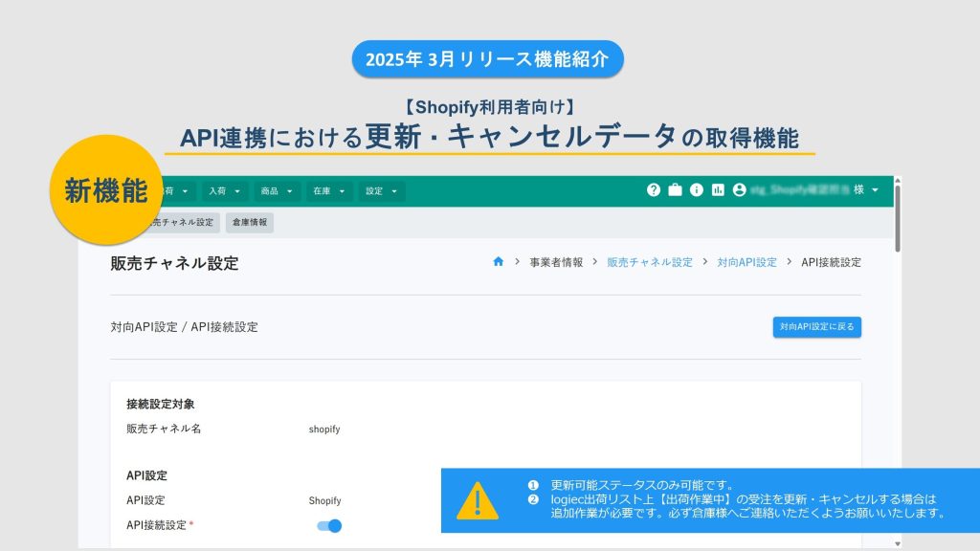Switch to the 倉庫情報 tab
The image size is (980, 551).
tap(250, 222)
